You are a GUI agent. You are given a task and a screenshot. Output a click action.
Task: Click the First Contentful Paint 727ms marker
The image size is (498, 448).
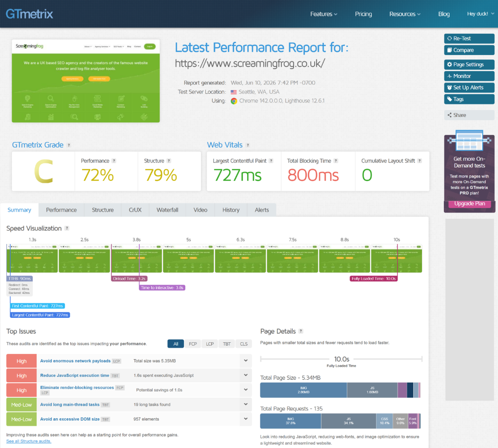38,306
